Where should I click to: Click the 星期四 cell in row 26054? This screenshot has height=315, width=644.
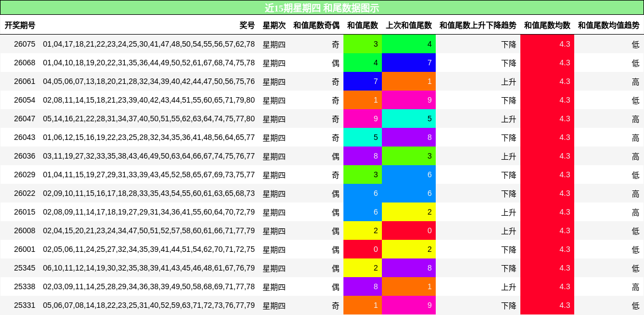(274, 100)
